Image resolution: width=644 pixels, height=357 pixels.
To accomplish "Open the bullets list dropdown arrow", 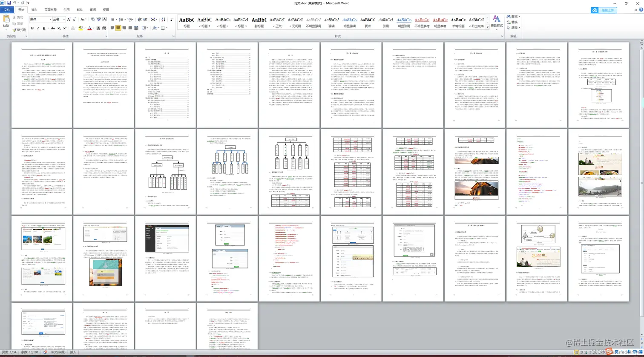I will (116, 19).
